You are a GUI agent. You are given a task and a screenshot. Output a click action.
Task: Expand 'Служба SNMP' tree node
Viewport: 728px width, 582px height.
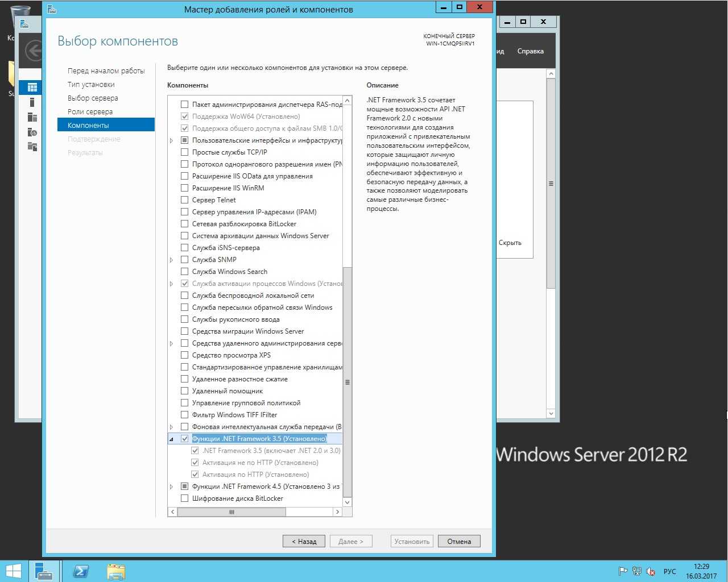coord(172,260)
